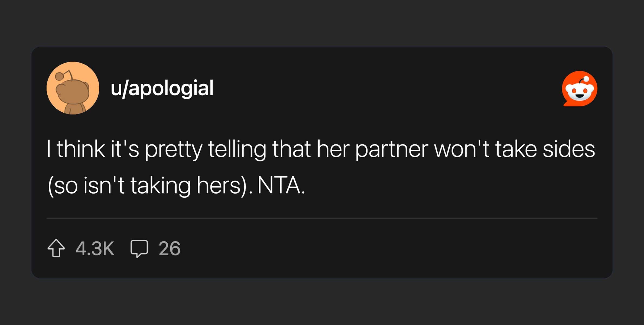Click the upvote arrow icon
This screenshot has height=325, width=644.
[x=56, y=248]
